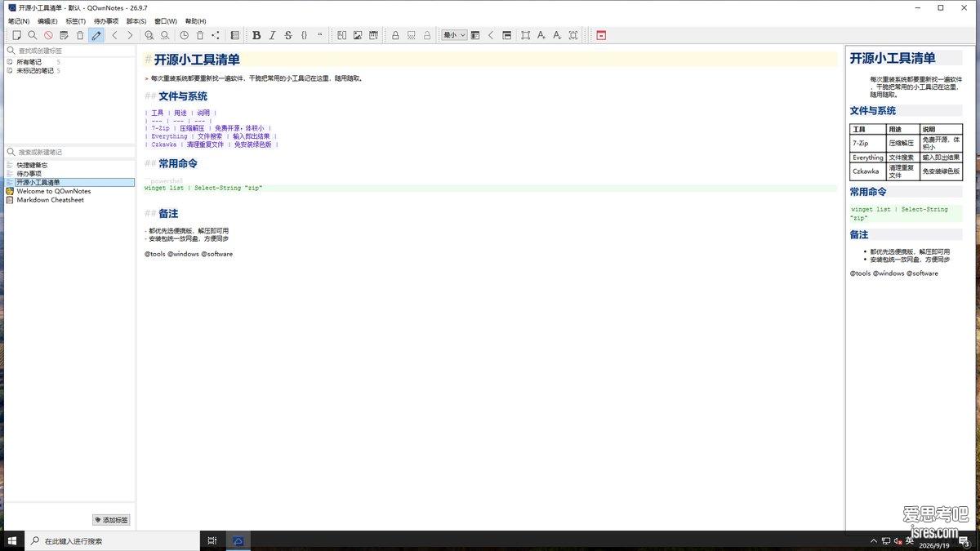Screen dimensions: 980x551
Task: Open the clock note history icon
Action: point(184,35)
